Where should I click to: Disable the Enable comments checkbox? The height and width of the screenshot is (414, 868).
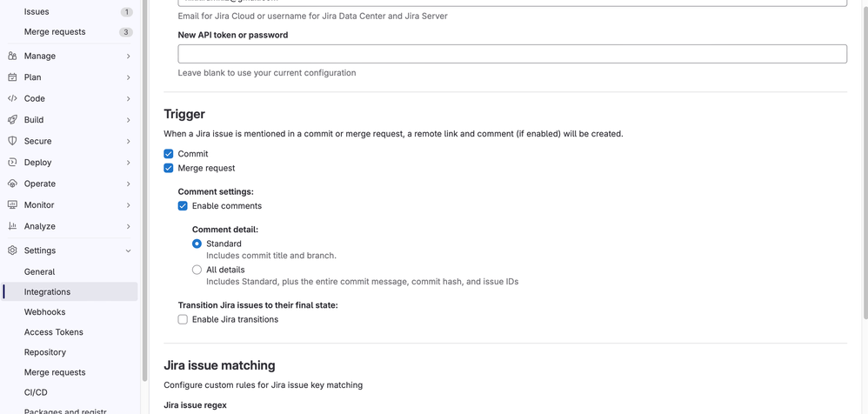183,206
